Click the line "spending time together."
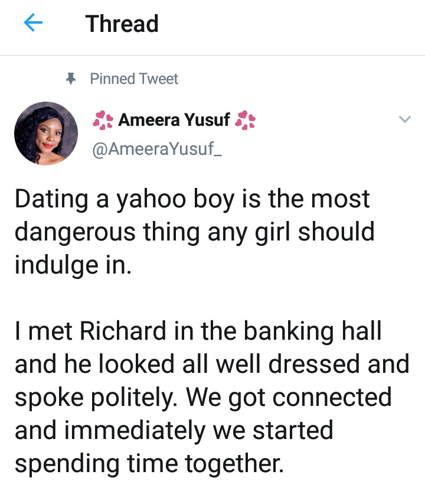Screen dimensions: 425x504 (x=149, y=463)
